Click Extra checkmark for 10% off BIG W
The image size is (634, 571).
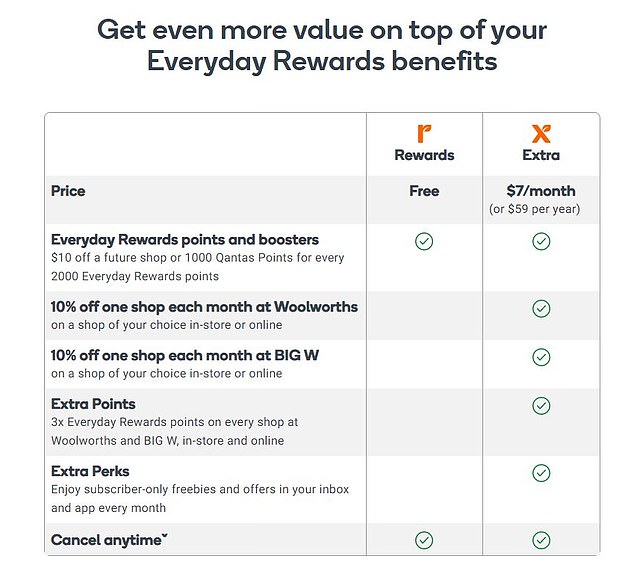click(541, 357)
